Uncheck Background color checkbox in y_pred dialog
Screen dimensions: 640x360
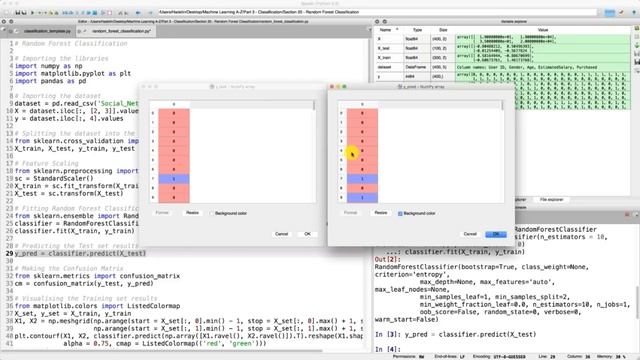[400, 213]
